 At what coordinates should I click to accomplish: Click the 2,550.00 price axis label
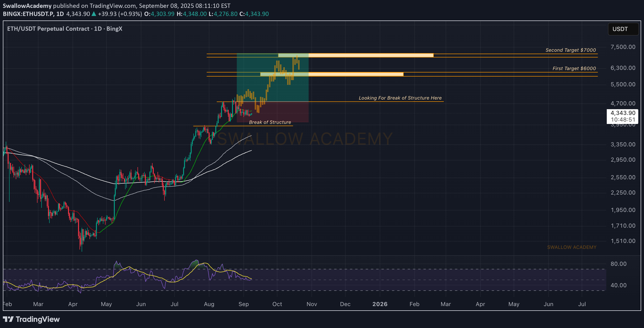pos(623,178)
